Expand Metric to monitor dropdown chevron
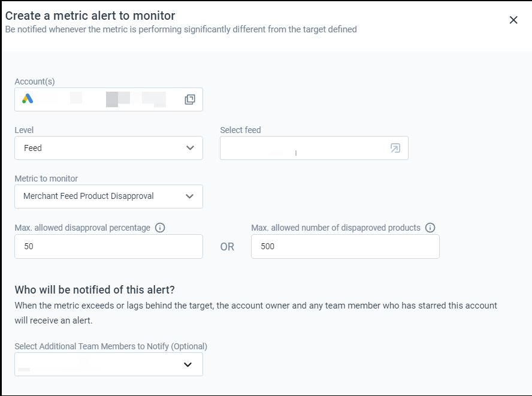532x396 pixels. 190,196
